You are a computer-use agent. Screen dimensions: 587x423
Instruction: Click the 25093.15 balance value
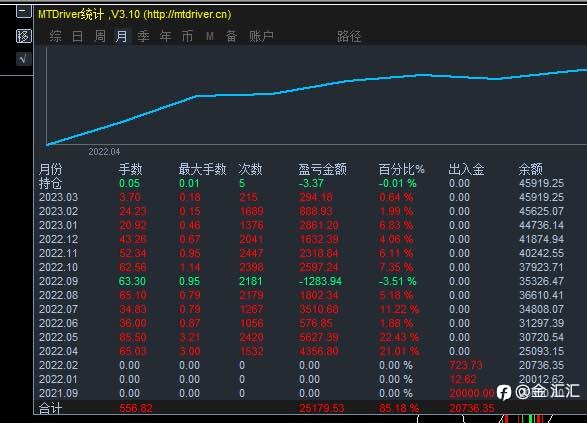[541, 351]
